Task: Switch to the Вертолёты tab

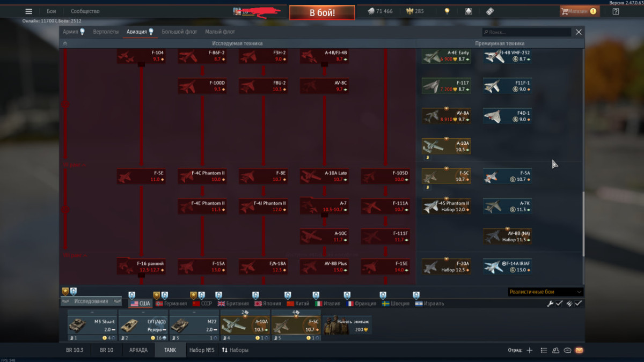Action: [106, 32]
